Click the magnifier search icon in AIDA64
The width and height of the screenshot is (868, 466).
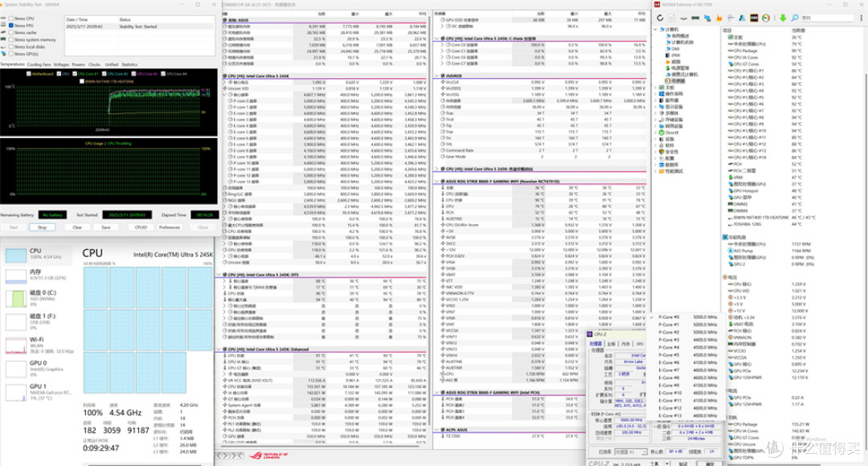pos(795,18)
